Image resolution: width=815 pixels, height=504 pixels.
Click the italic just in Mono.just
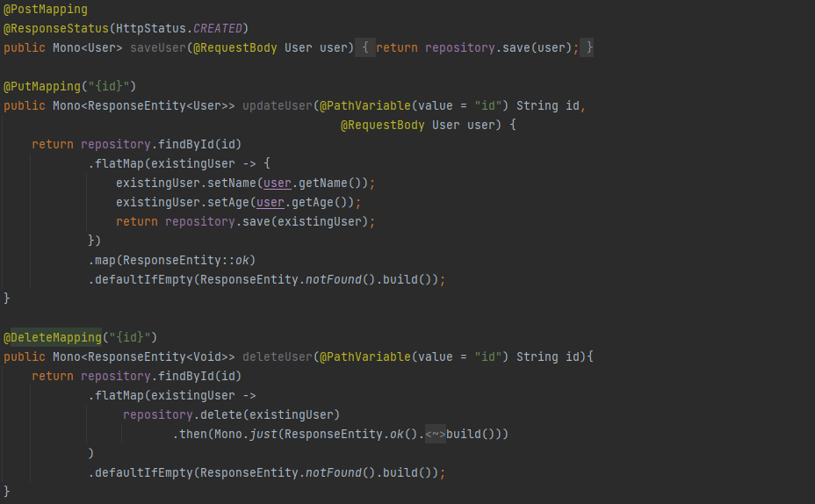coord(263,435)
